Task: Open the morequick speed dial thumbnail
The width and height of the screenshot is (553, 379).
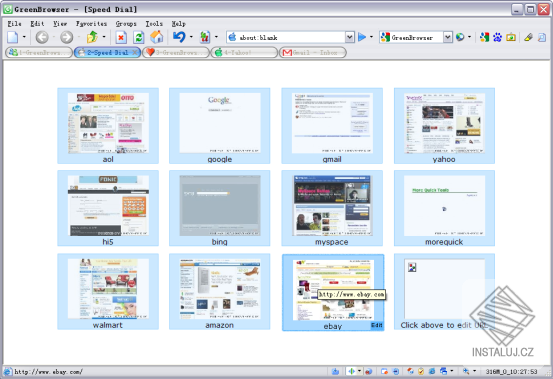Action: [444, 206]
